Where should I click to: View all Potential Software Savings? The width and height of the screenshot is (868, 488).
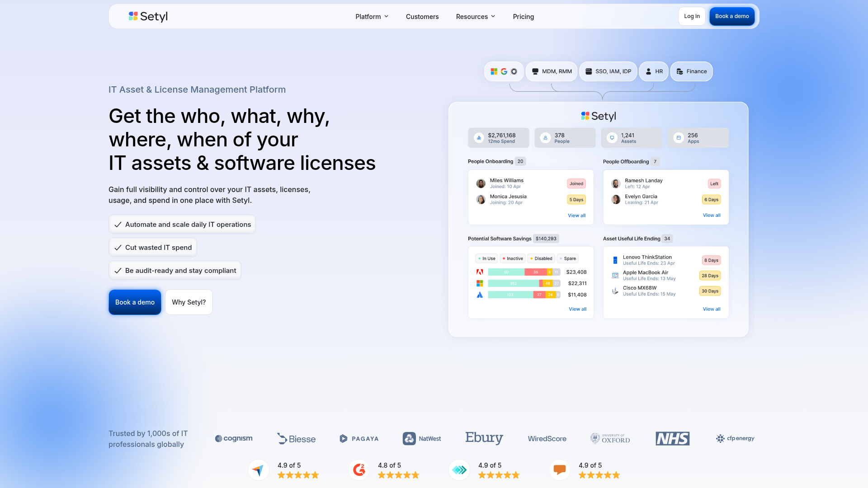point(578,309)
